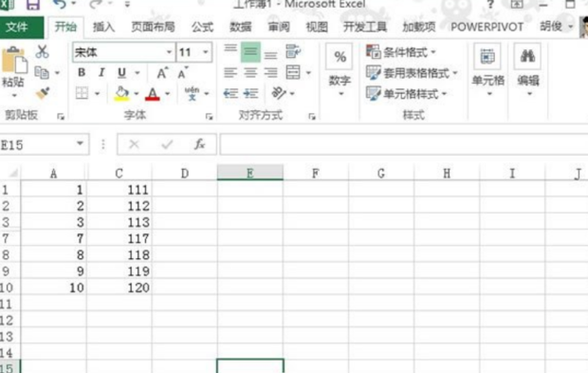Switch to the 数据 tab

(240, 27)
